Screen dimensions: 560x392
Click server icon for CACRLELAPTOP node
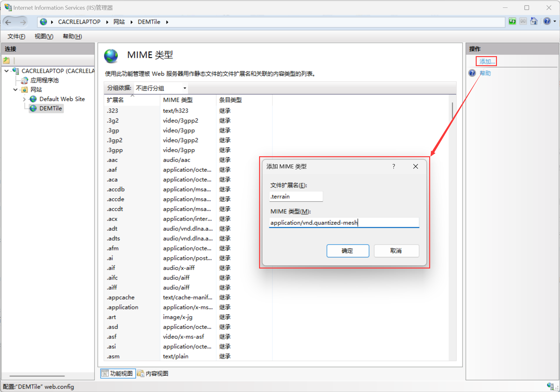pos(16,71)
